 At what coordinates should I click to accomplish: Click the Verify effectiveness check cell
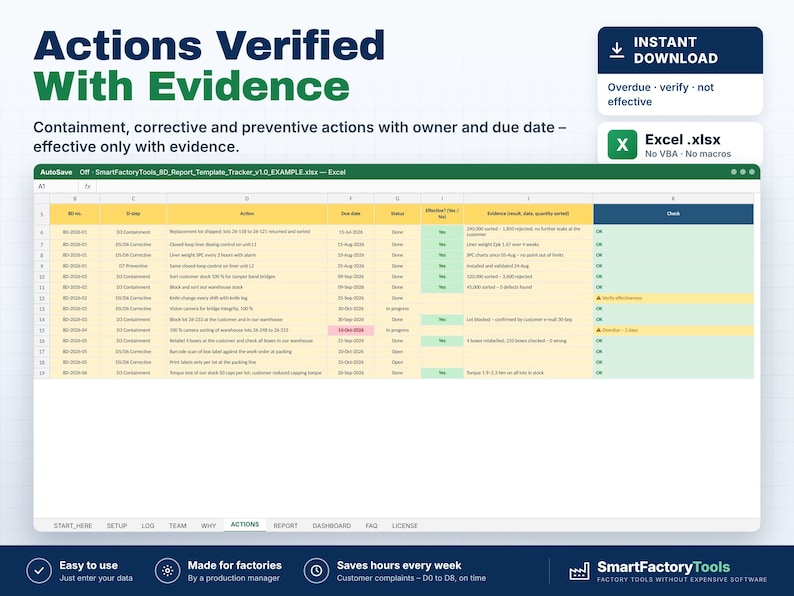pos(673,298)
